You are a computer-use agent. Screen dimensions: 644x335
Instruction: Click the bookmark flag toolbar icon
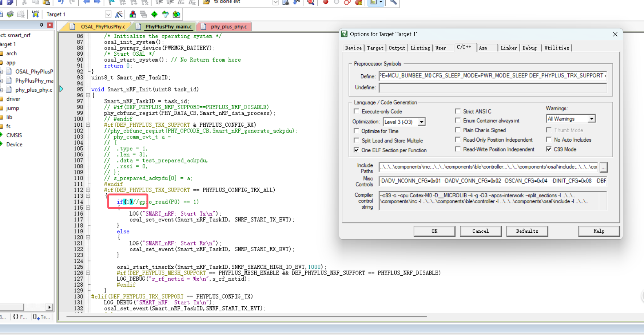(112, 2)
